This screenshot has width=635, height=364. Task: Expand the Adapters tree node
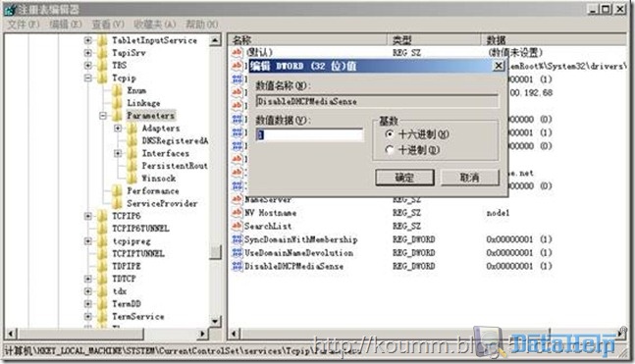pyautogui.click(x=118, y=129)
